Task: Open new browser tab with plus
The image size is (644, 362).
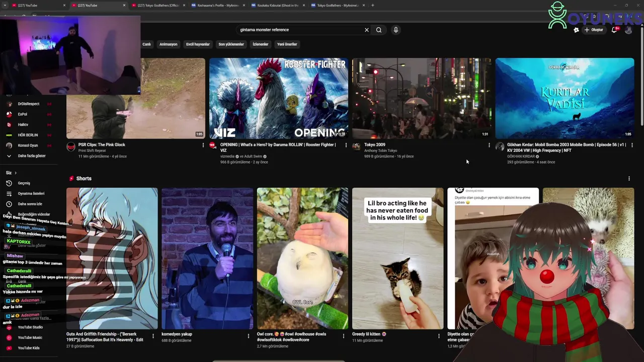Action: coord(372,5)
